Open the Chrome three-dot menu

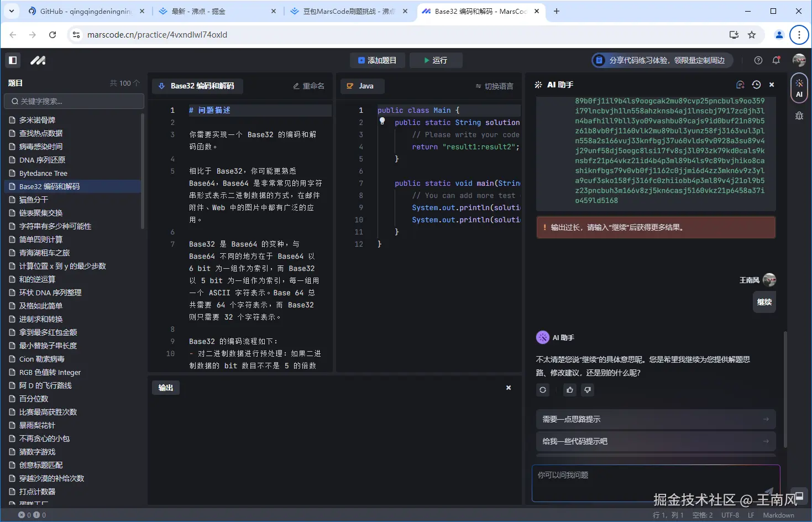click(799, 34)
